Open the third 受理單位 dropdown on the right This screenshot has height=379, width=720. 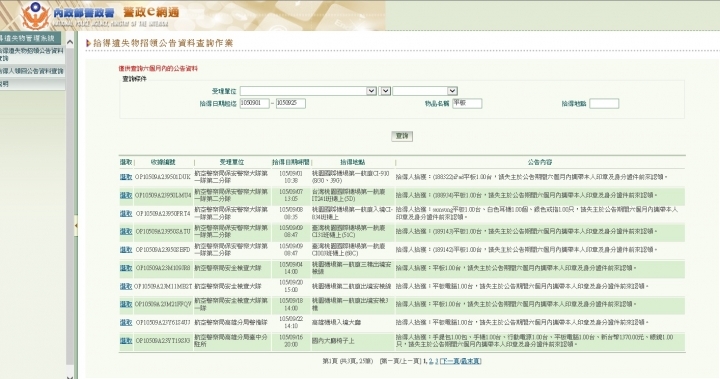point(425,91)
